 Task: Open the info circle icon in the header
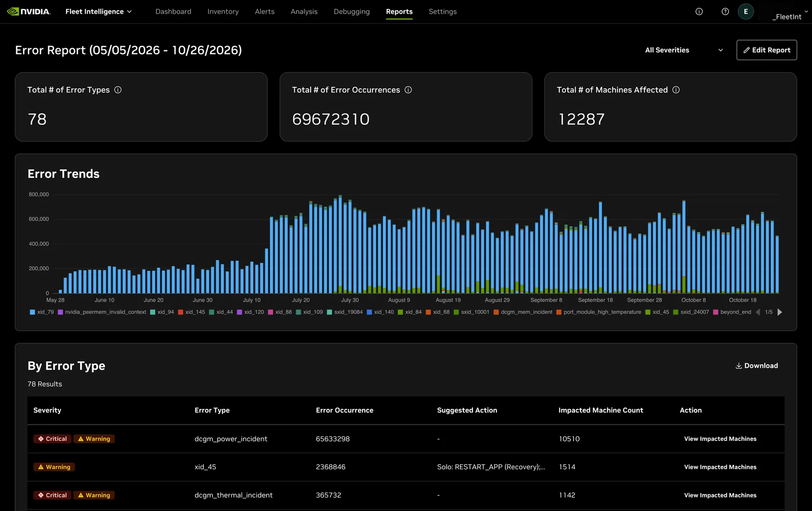pyautogui.click(x=699, y=12)
